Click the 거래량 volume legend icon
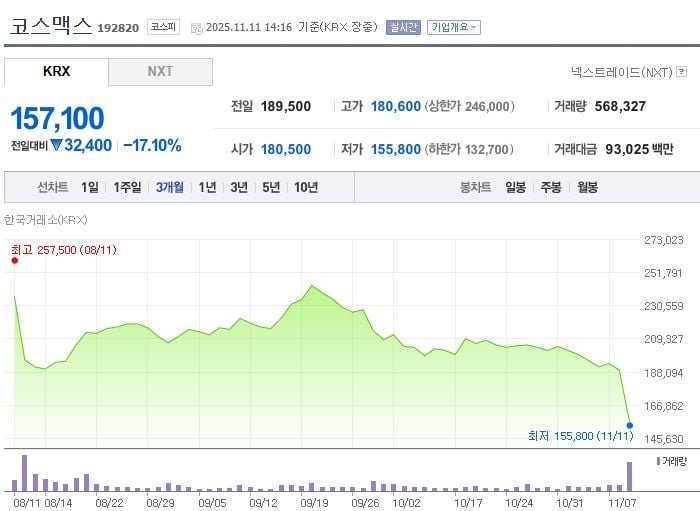The height and width of the screenshot is (511, 700). click(x=657, y=461)
